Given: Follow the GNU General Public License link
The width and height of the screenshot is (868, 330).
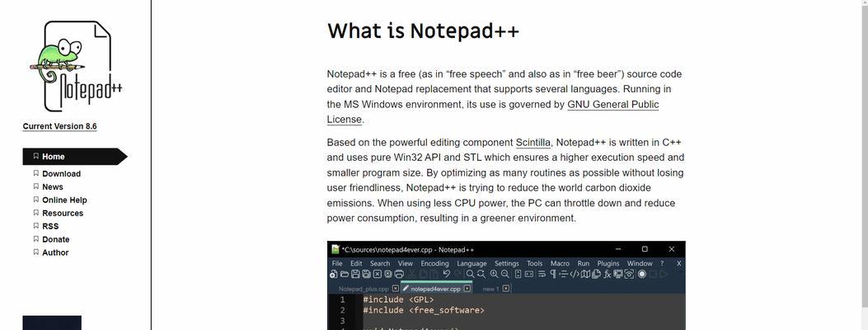Looking at the screenshot, I should click(612, 105).
